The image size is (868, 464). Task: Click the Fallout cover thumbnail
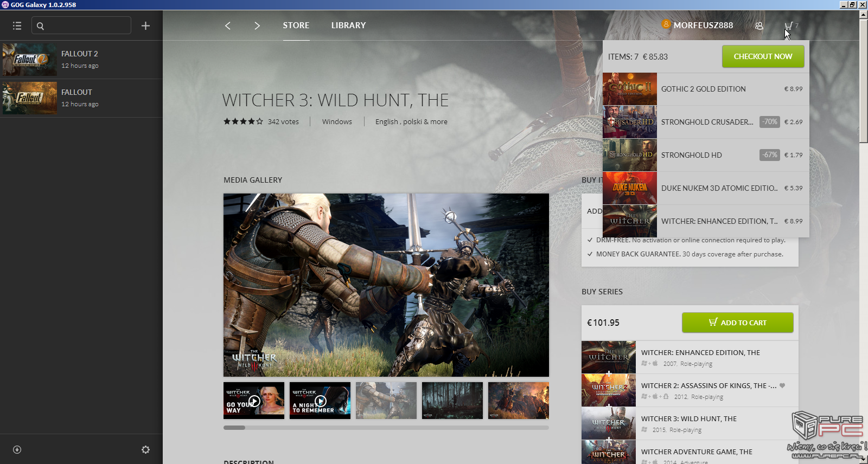coord(30,98)
